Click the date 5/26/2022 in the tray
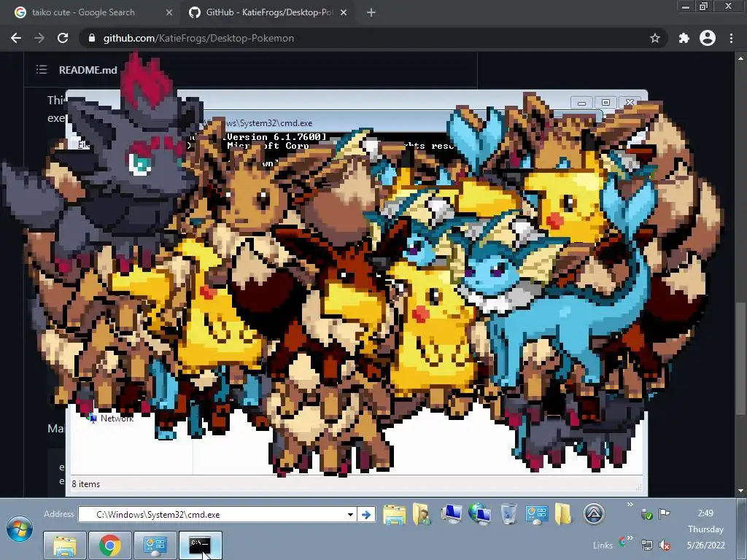 (705, 545)
